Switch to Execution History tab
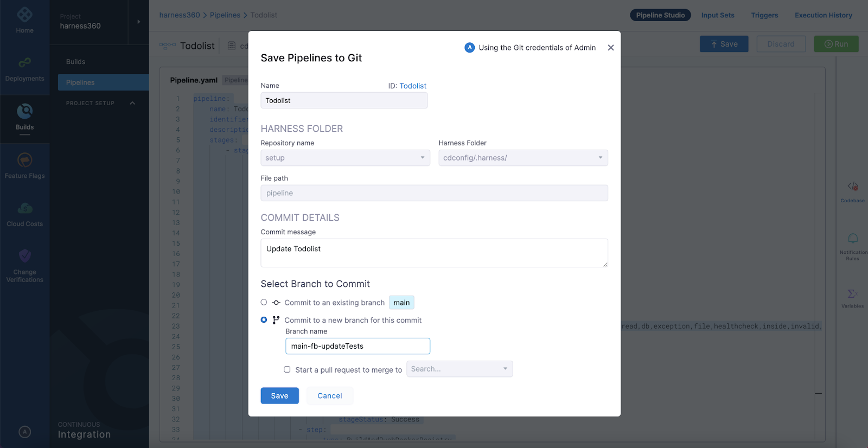Viewport: 868px width, 448px height. pos(823,15)
